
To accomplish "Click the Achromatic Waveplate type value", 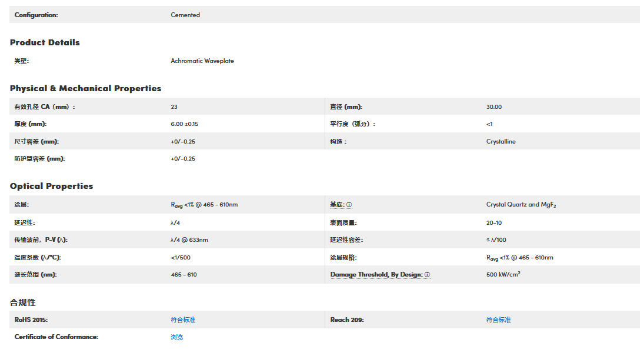I will [x=202, y=61].
